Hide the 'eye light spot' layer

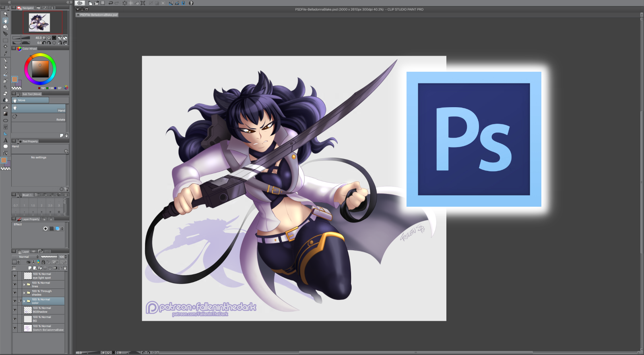point(15,276)
